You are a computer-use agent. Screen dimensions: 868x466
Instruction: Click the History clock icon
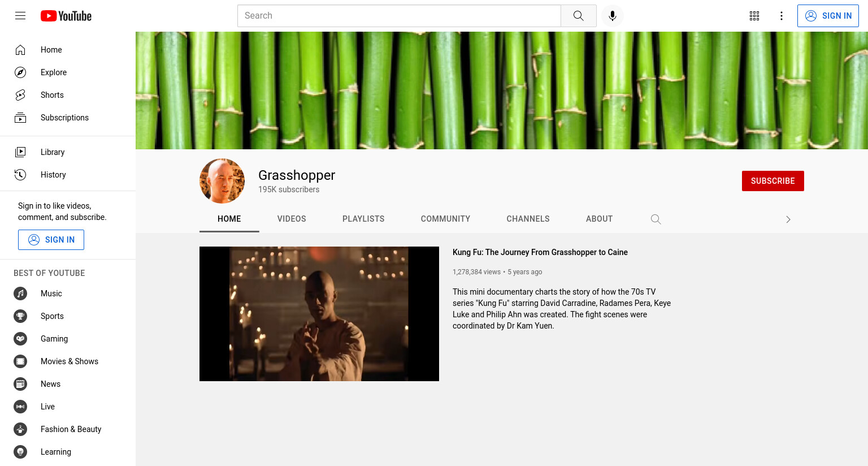point(20,175)
